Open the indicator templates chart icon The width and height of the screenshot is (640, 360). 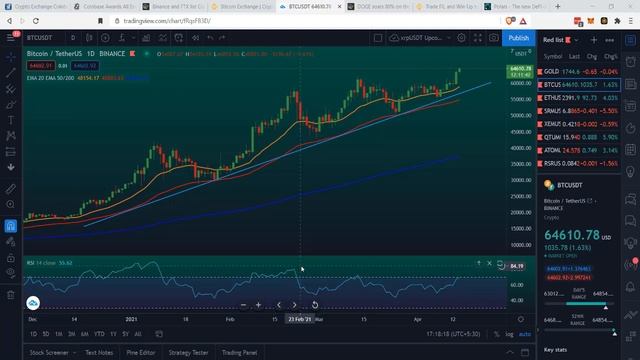[162, 38]
